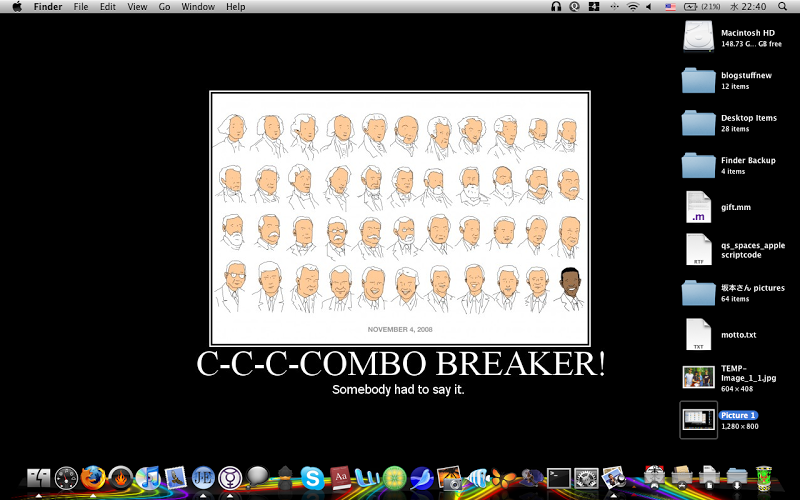Open iTunes from the Dock
The width and height of the screenshot is (800, 500).
148,479
